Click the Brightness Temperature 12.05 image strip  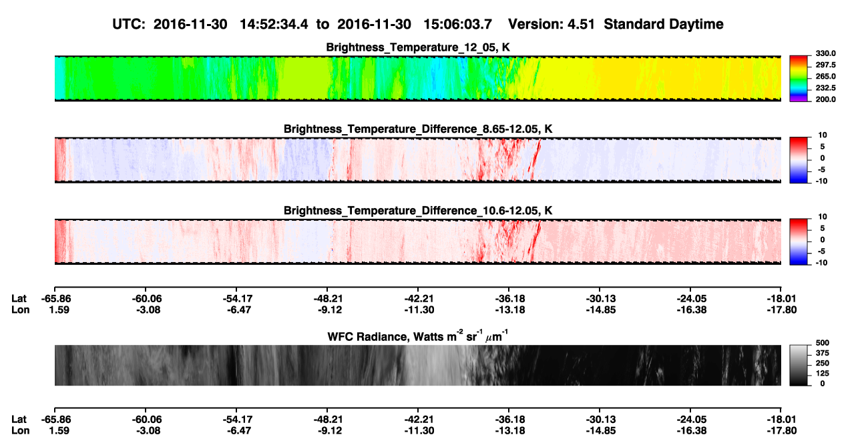pos(418,79)
